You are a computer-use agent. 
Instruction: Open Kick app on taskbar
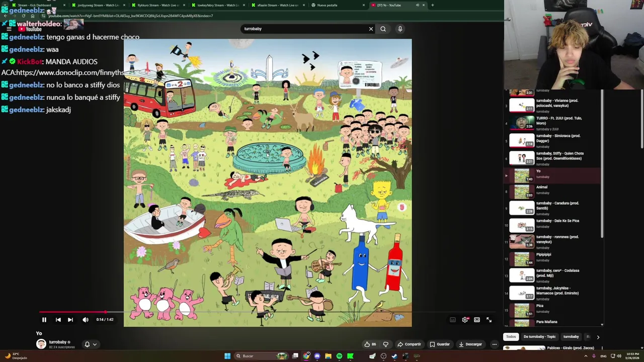point(350,356)
